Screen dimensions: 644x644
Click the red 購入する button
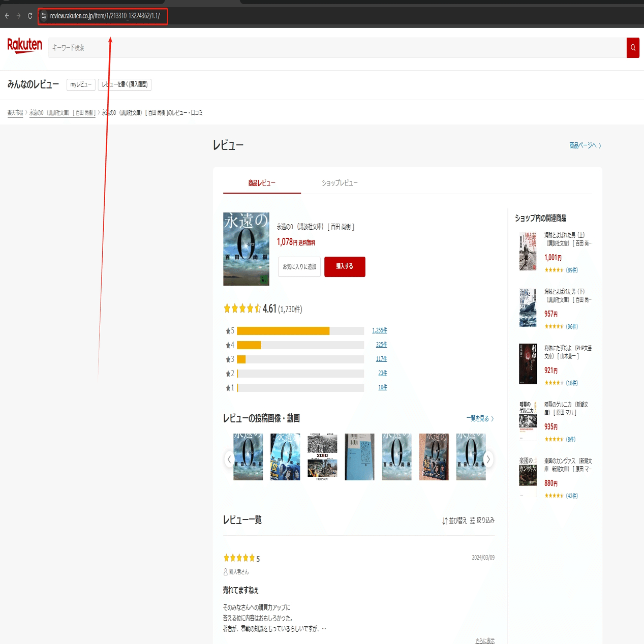point(345,267)
